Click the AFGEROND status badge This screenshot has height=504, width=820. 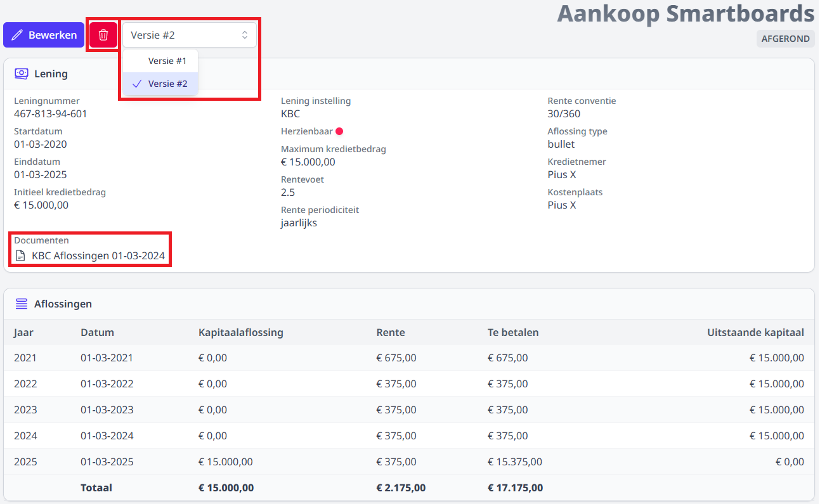[785, 39]
